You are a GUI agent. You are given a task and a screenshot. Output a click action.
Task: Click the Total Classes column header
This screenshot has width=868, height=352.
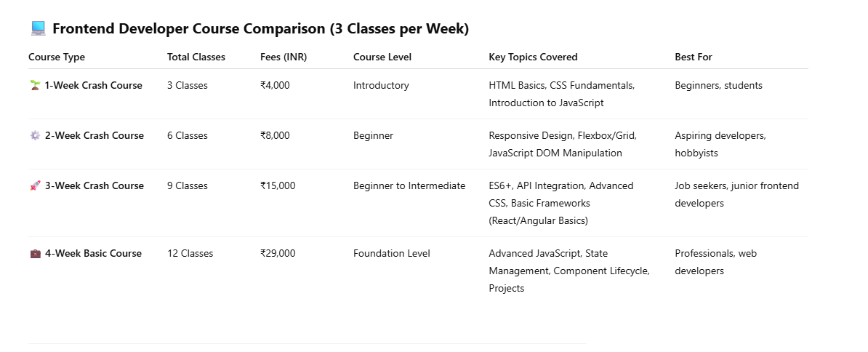[x=196, y=57]
